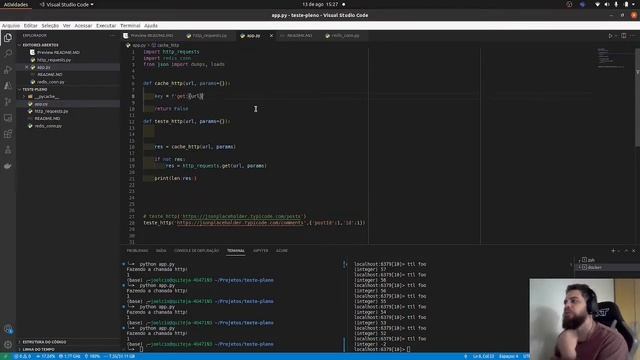This screenshot has width=640, height=360.
Task: Click the jsonplaceholder comments URL link
Action: pos(240,223)
